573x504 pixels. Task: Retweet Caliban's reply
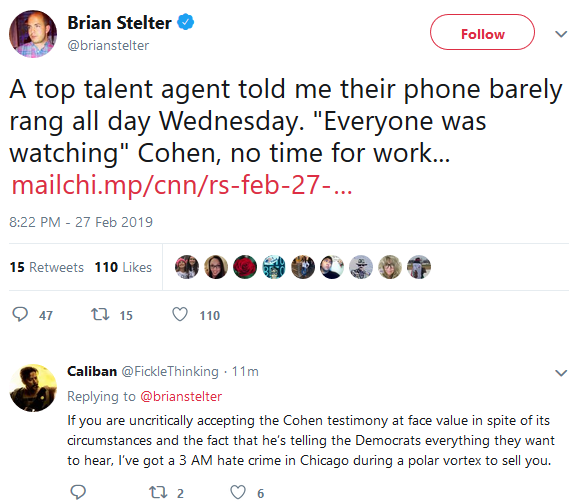tap(158, 492)
